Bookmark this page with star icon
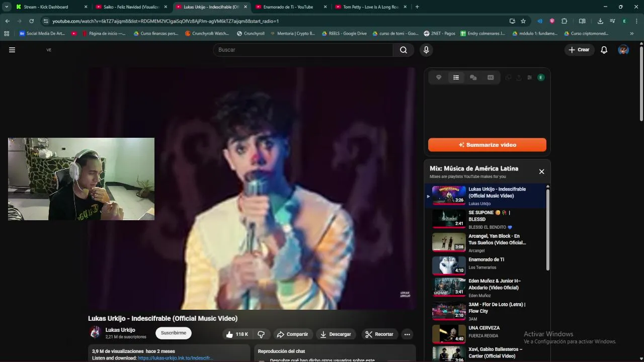Screen dimensions: 644x362 point(523,21)
